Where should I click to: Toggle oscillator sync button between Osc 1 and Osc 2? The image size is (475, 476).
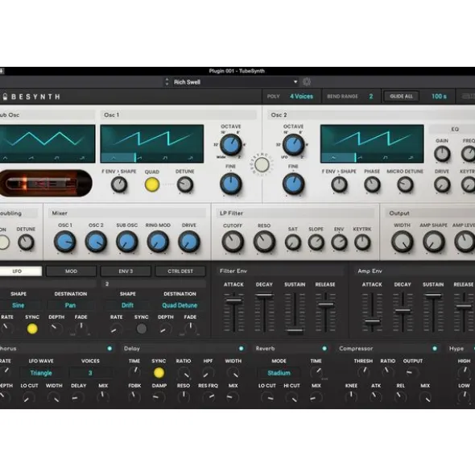point(262,165)
